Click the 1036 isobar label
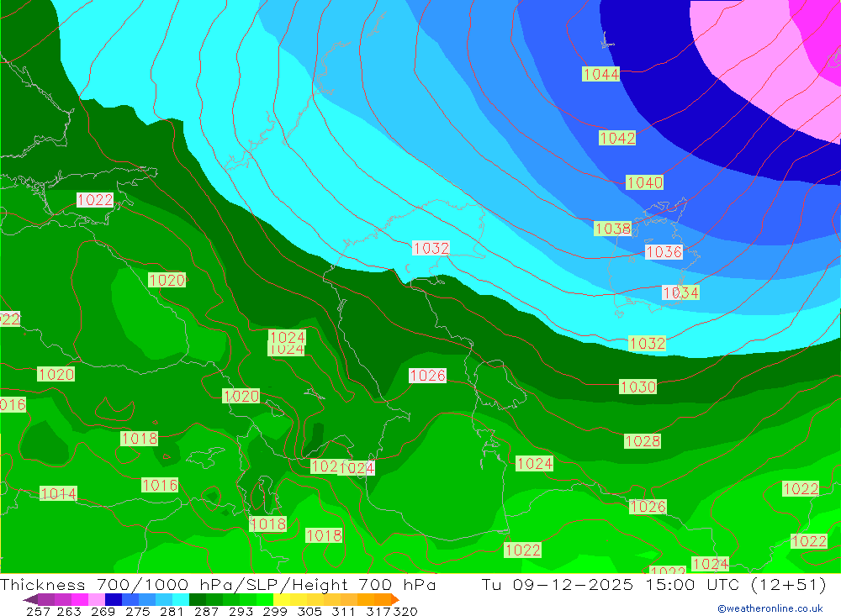Image resolution: width=841 pixels, height=616 pixels. [664, 251]
